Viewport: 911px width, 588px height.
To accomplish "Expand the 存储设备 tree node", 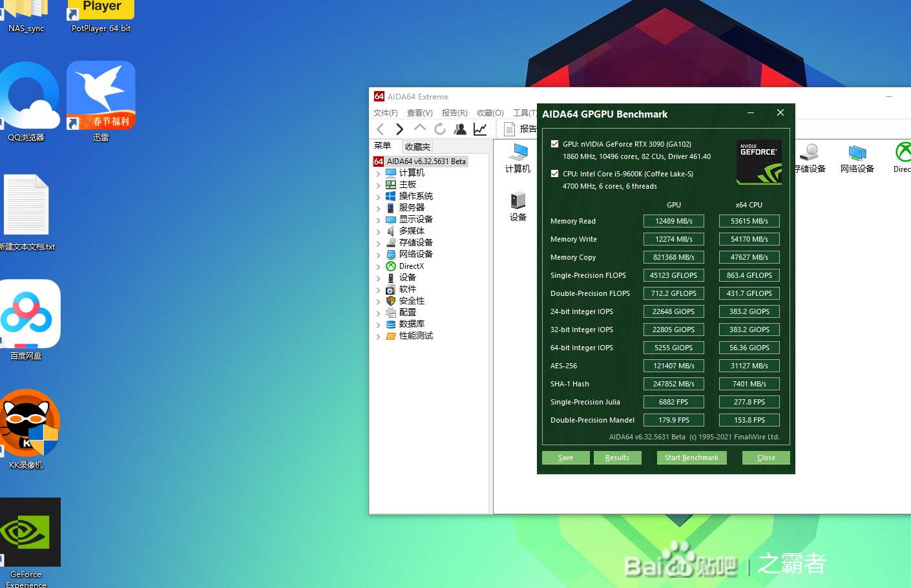I will click(379, 243).
